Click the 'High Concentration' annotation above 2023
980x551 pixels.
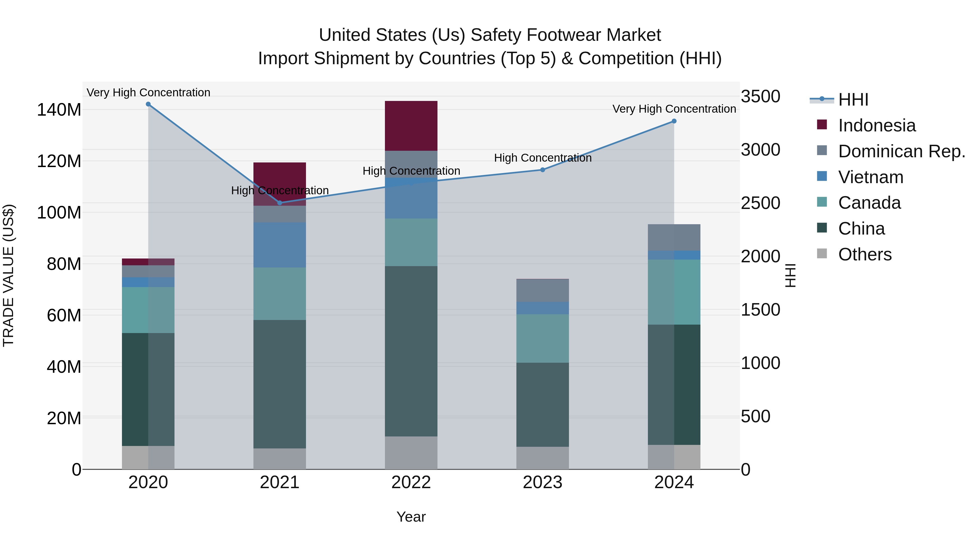pyautogui.click(x=543, y=158)
